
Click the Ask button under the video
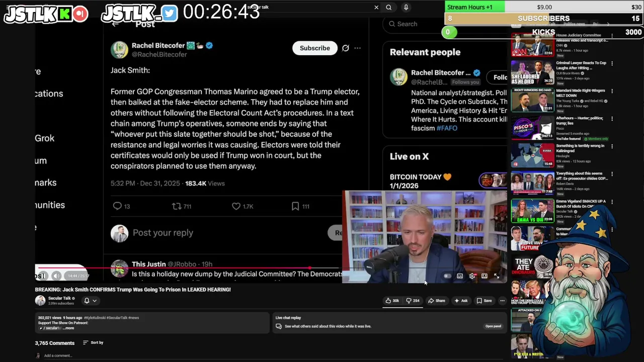tap(461, 301)
